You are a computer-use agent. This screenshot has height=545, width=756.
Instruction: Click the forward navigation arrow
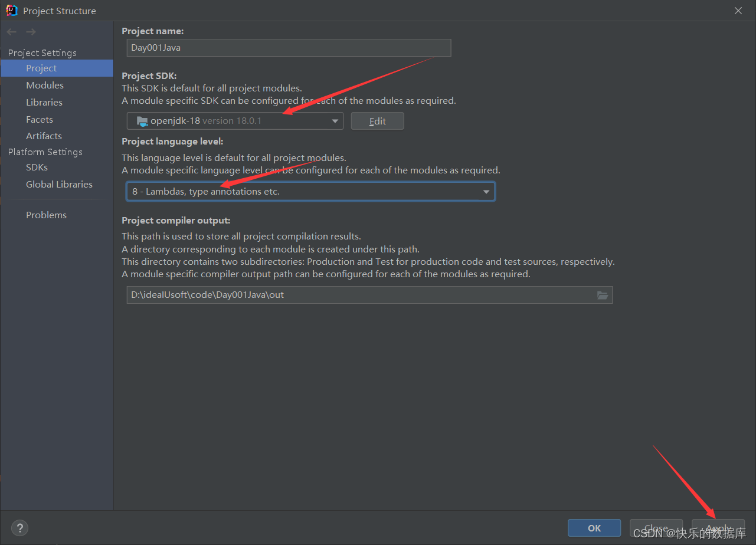pyautogui.click(x=31, y=32)
